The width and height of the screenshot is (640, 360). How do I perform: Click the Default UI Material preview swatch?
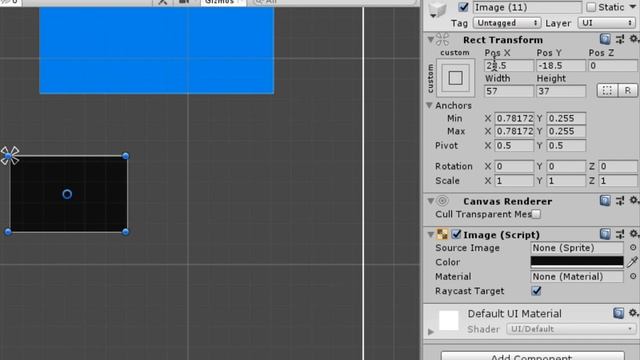coord(449,320)
